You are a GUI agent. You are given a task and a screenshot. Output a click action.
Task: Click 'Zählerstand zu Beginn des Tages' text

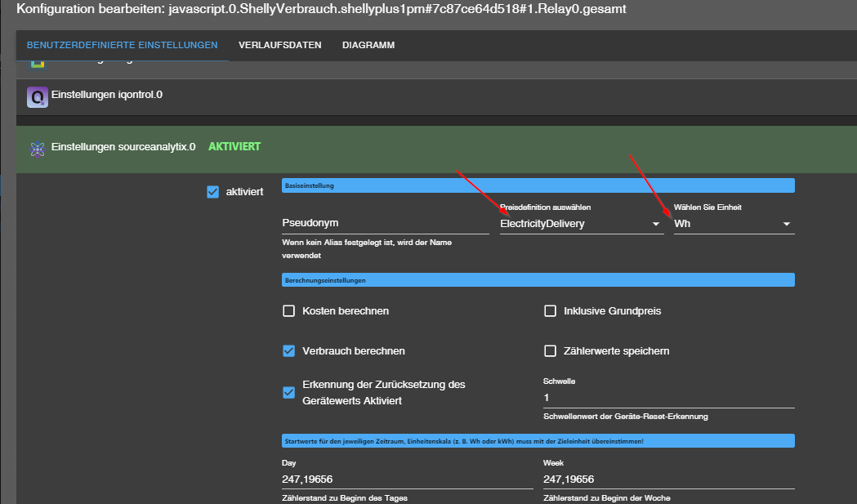pos(345,498)
